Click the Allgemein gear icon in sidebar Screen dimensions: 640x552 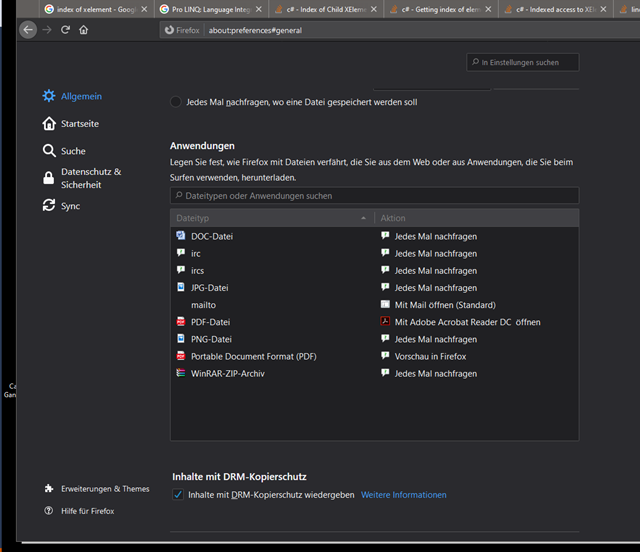49,96
